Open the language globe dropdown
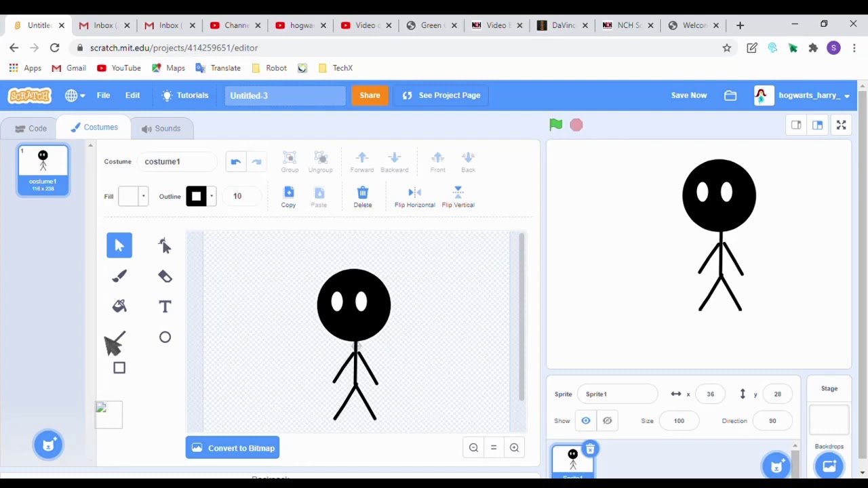Screen dimensions: 868x488 tap(75, 96)
